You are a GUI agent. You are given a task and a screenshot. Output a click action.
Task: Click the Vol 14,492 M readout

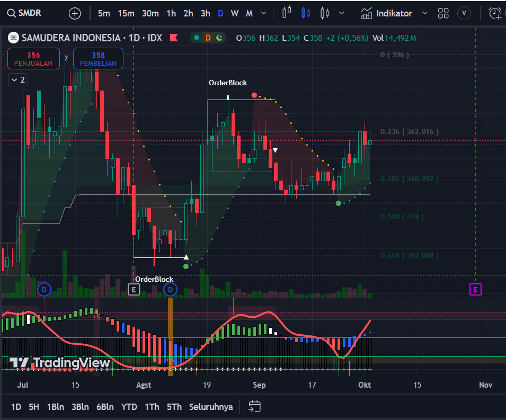point(394,38)
